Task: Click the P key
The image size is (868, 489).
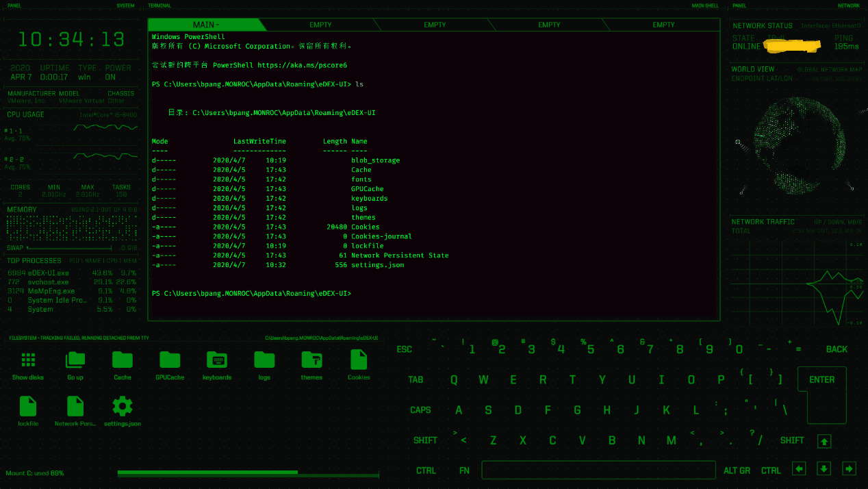Action: pos(721,379)
